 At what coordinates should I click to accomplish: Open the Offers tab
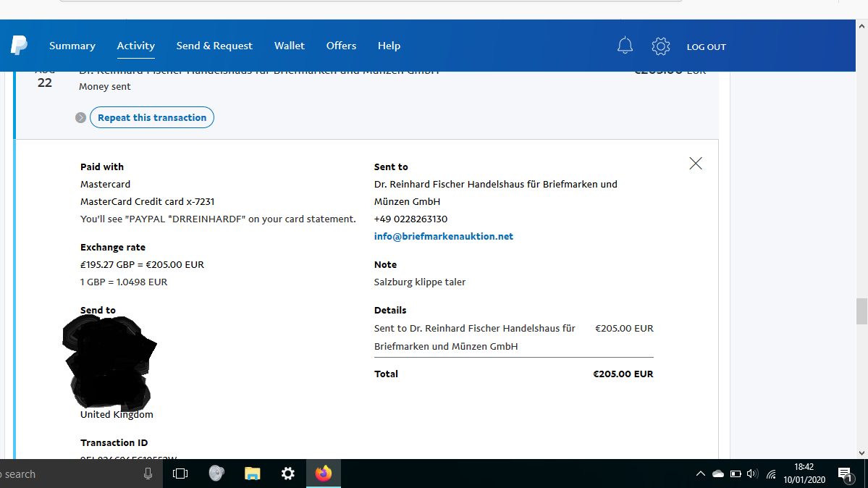(x=341, y=46)
